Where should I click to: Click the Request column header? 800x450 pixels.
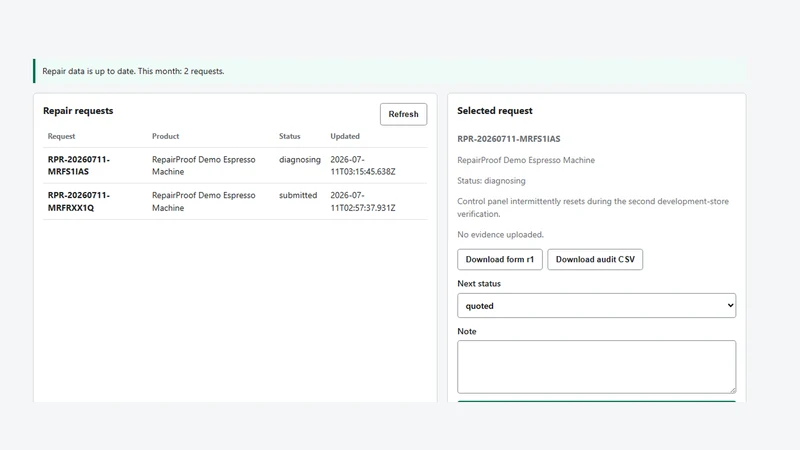pos(61,136)
